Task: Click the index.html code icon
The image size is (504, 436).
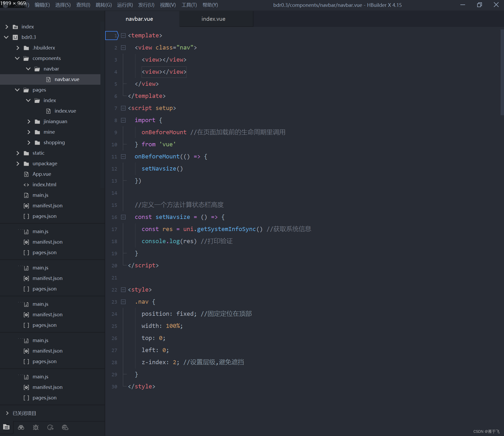Action: pyautogui.click(x=26, y=185)
